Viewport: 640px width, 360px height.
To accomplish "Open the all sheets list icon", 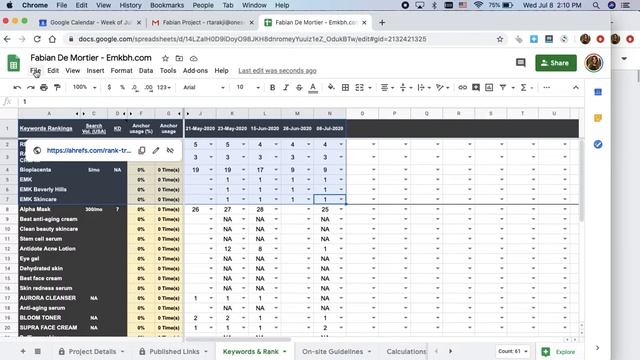I will pyautogui.click(x=37, y=351).
